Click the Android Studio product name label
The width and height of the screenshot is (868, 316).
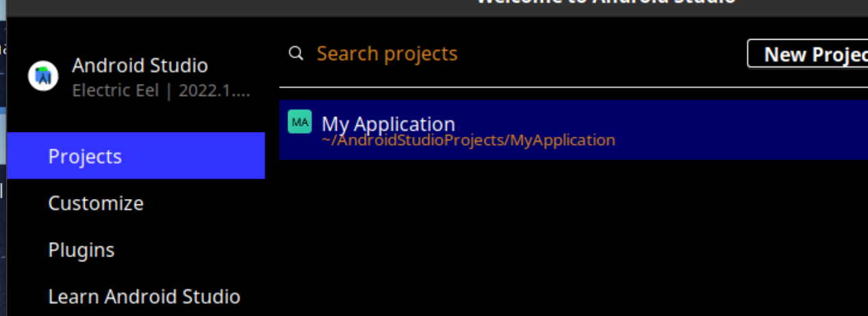click(x=140, y=66)
